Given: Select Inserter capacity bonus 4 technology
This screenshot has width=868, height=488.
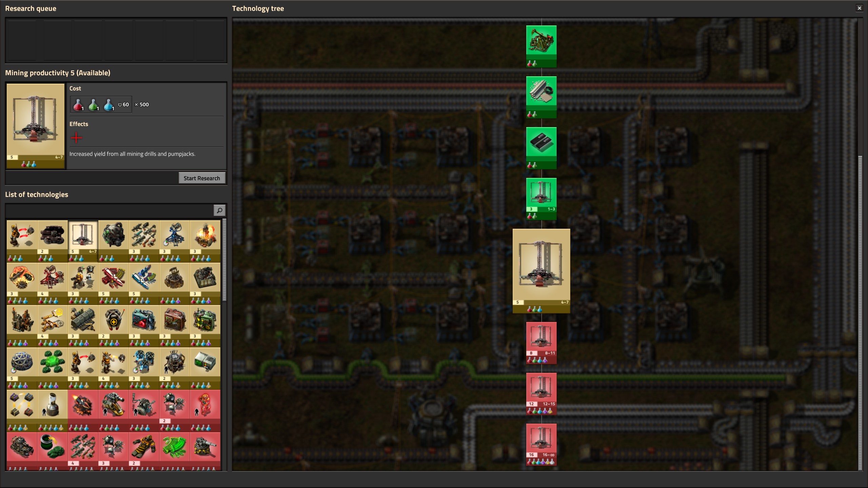Looking at the screenshot, I should (53, 326).
